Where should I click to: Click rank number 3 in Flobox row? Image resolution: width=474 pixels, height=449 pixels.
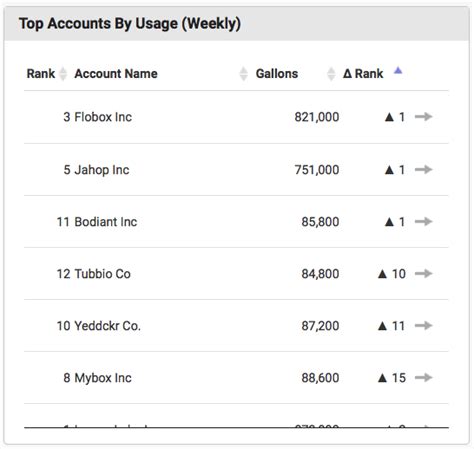click(67, 117)
